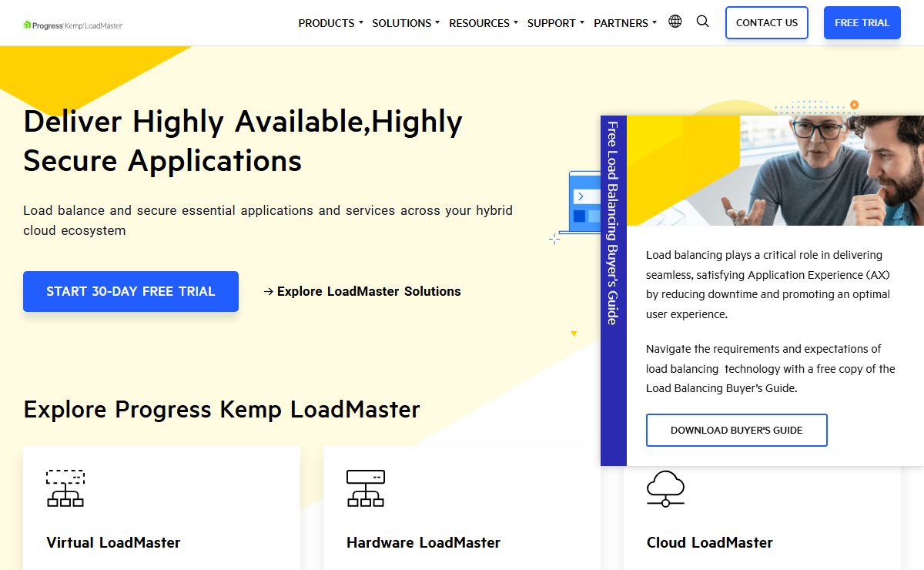Expand the Resources menu
The width and height of the screenshot is (924, 570).
484,23
